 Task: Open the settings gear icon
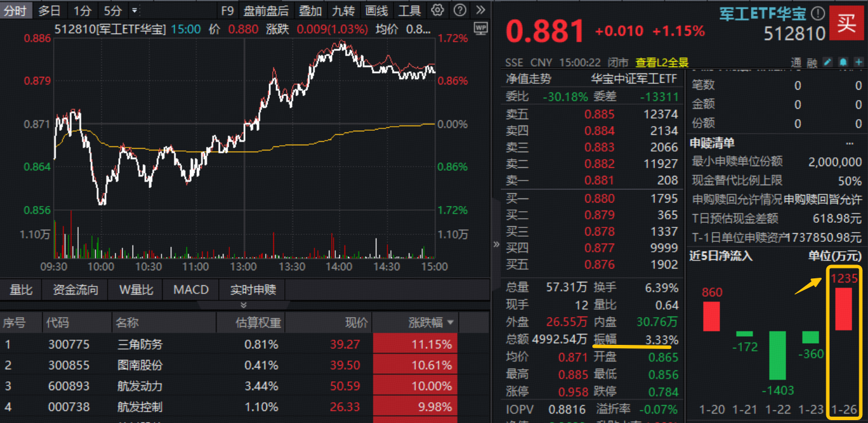437,9
